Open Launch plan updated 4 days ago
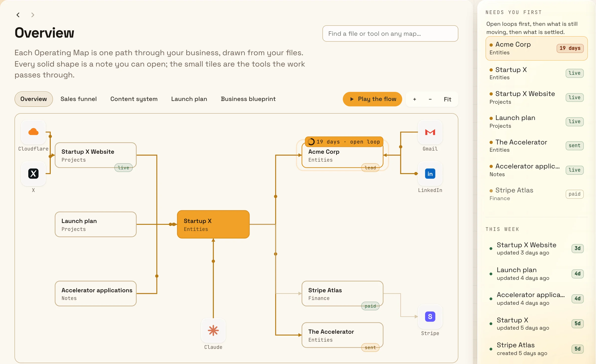596x364 pixels. (x=536, y=274)
